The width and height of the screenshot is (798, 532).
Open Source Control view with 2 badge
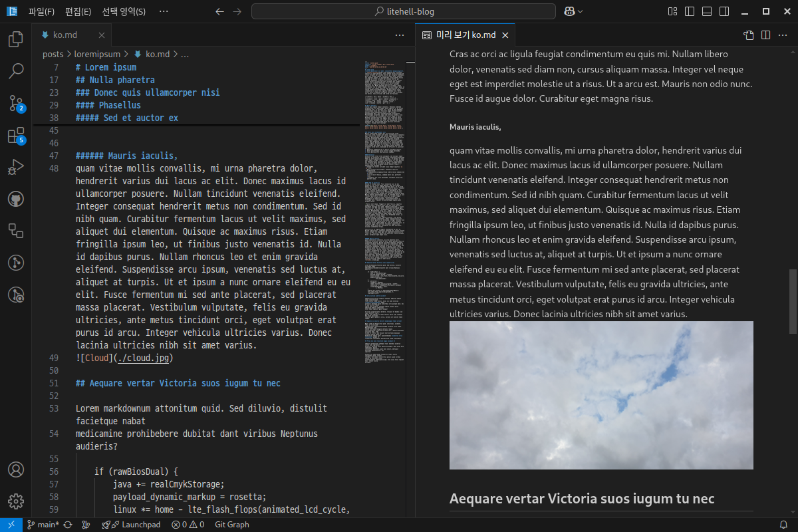coord(16,102)
